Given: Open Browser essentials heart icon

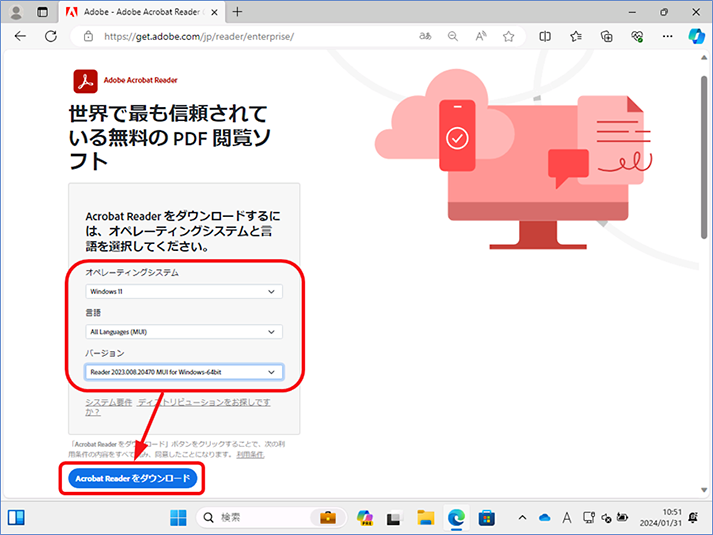Looking at the screenshot, I should pyautogui.click(x=637, y=36).
